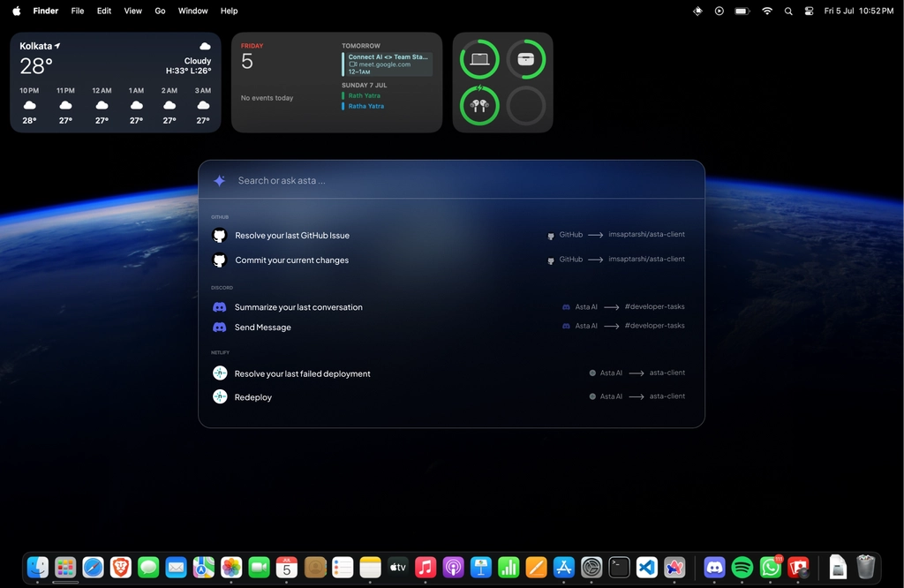Open the Messages app in Dock

click(148, 568)
